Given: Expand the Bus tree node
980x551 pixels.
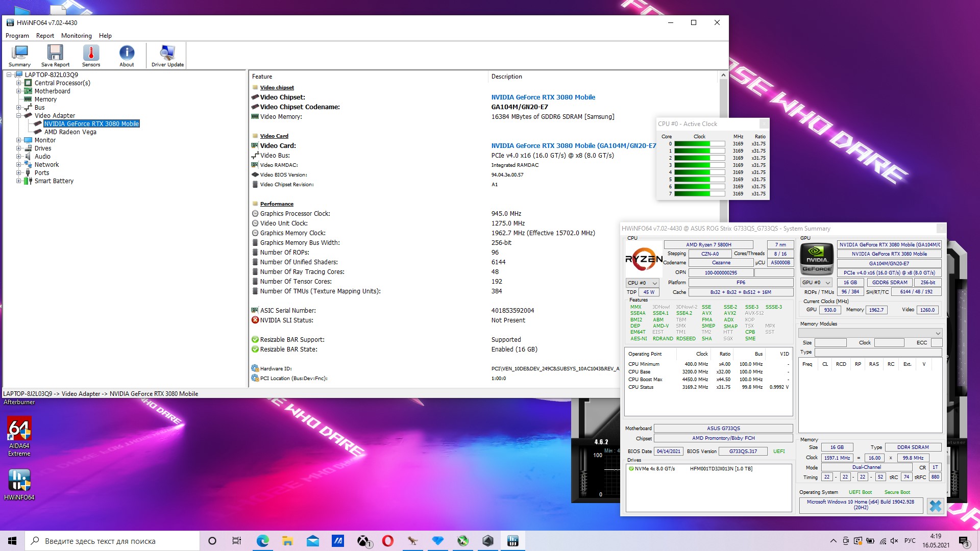Looking at the screenshot, I should [x=18, y=108].
